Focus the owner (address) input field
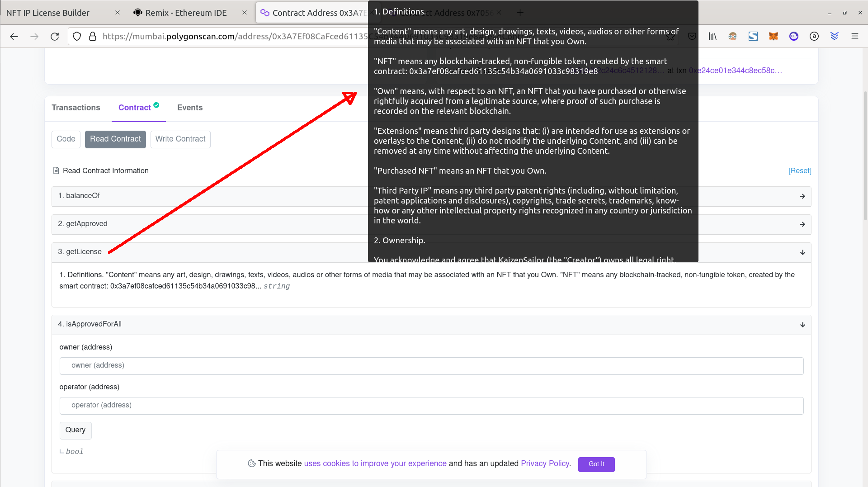 431,366
